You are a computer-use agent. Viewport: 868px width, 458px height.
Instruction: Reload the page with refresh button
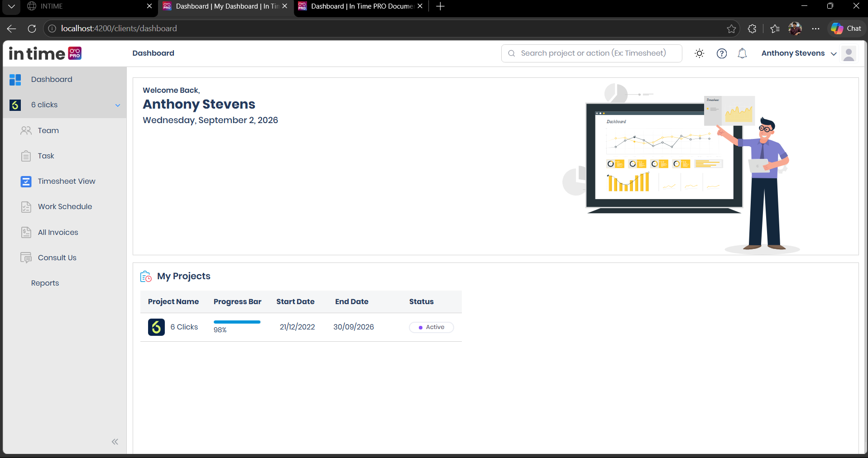[32, 29]
